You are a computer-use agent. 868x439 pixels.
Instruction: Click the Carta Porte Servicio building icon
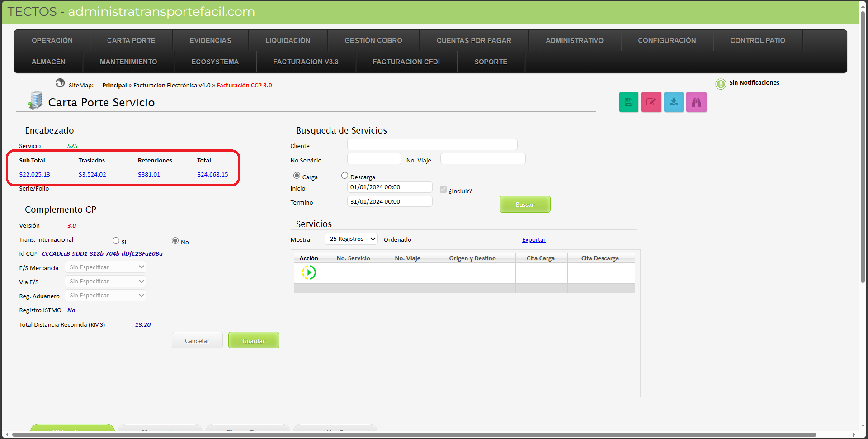pos(35,100)
